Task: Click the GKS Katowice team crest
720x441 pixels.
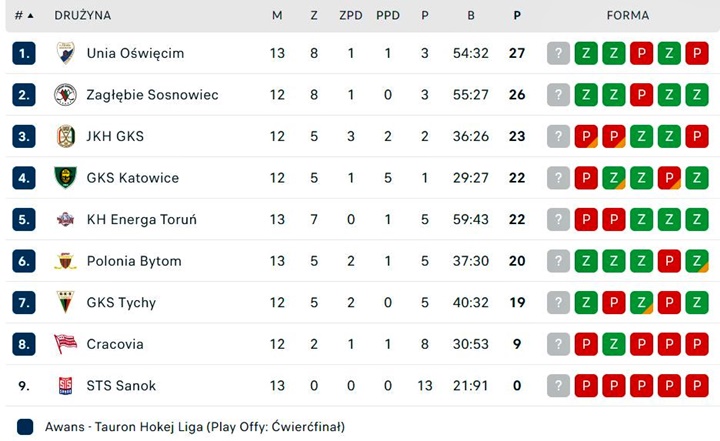Action: [x=65, y=178]
